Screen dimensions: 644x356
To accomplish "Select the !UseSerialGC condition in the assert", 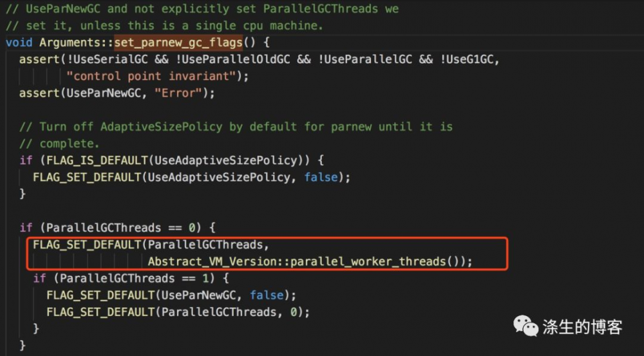I will [107, 59].
